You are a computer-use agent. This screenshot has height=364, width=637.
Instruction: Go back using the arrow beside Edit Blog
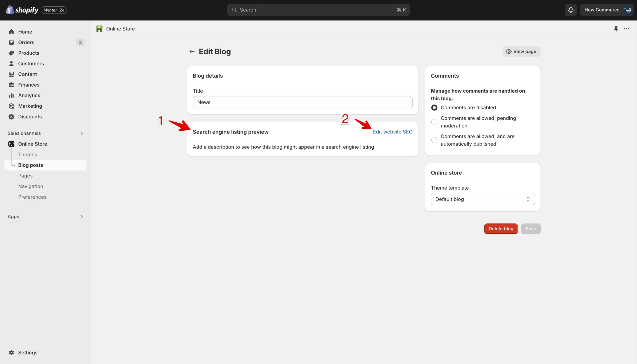pyautogui.click(x=192, y=51)
